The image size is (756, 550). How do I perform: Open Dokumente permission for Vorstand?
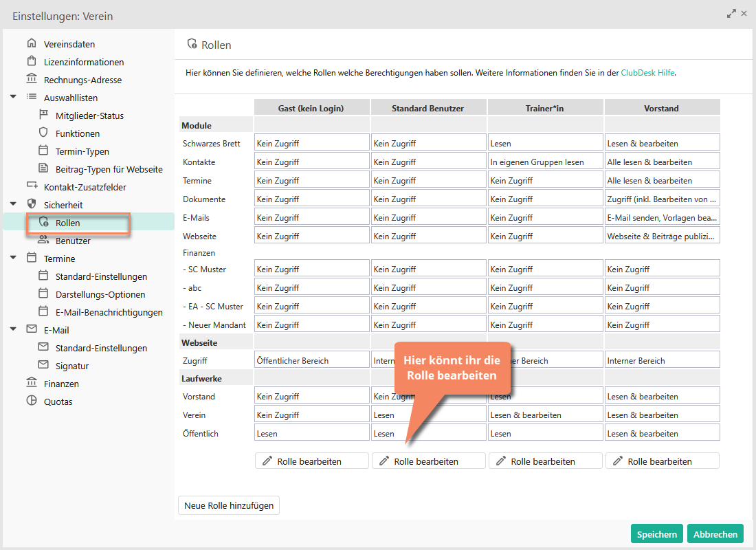point(662,199)
